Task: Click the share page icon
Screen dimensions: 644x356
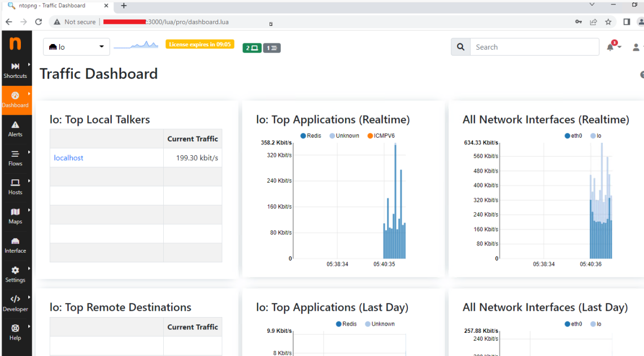Action: coord(594,22)
